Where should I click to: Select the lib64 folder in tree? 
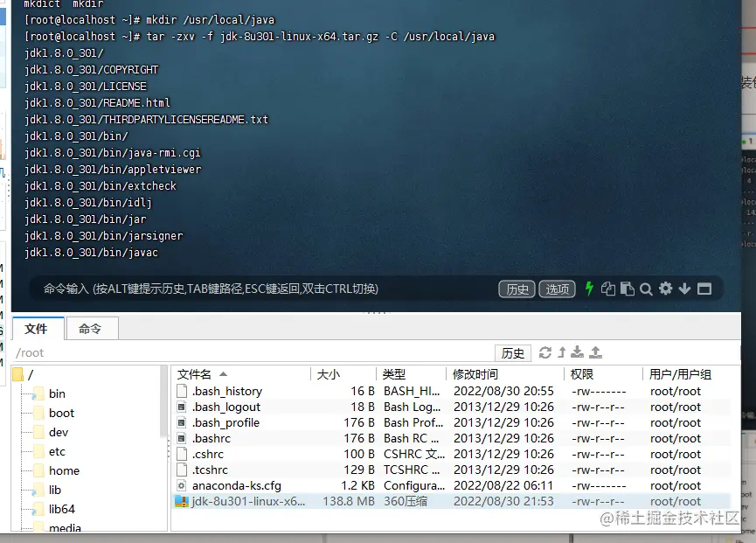[61, 509]
